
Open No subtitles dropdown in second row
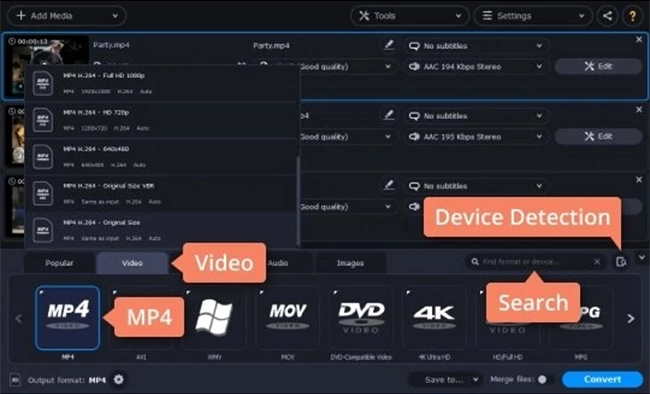point(476,116)
